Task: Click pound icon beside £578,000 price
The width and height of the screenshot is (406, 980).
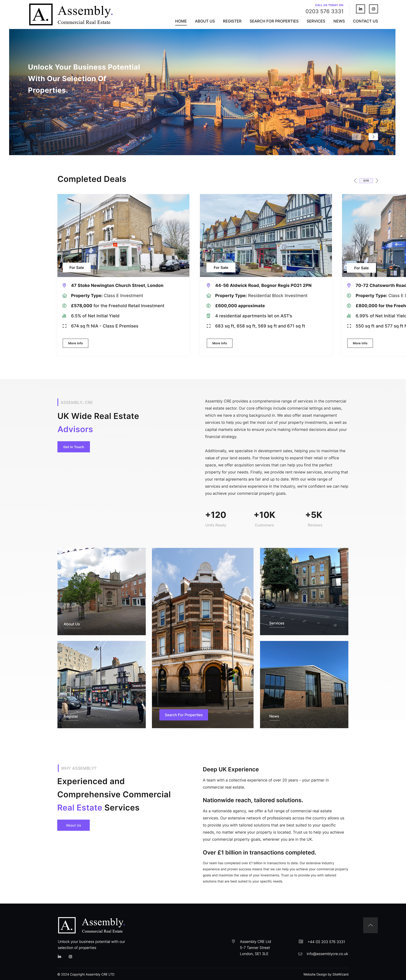Action: (x=64, y=306)
